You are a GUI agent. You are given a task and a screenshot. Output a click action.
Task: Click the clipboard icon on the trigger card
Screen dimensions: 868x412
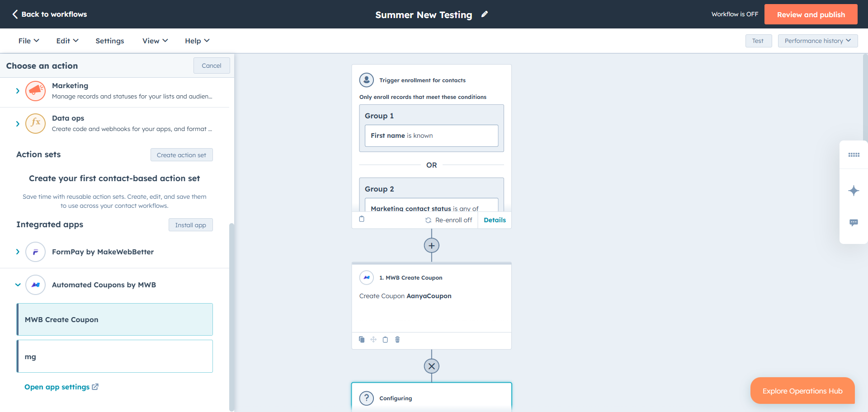coord(362,219)
